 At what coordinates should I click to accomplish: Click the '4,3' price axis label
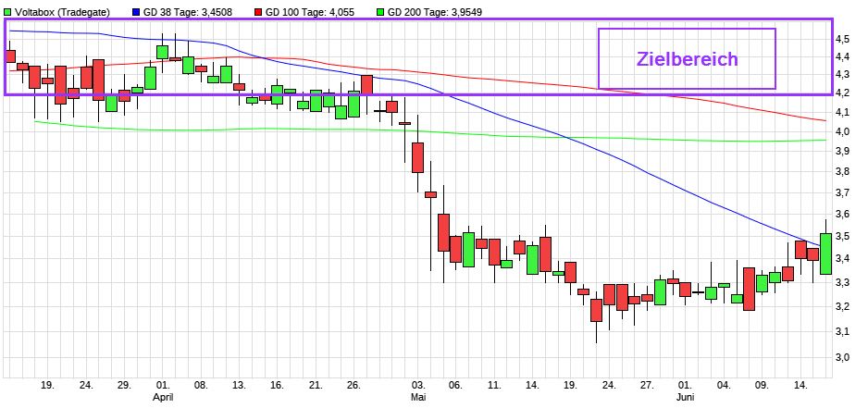[x=843, y=74]
